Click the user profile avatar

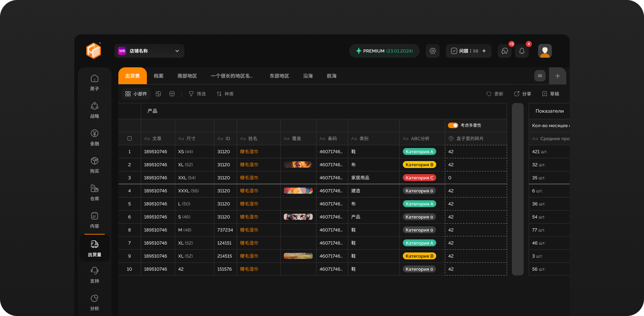click(x=545, y=51)
